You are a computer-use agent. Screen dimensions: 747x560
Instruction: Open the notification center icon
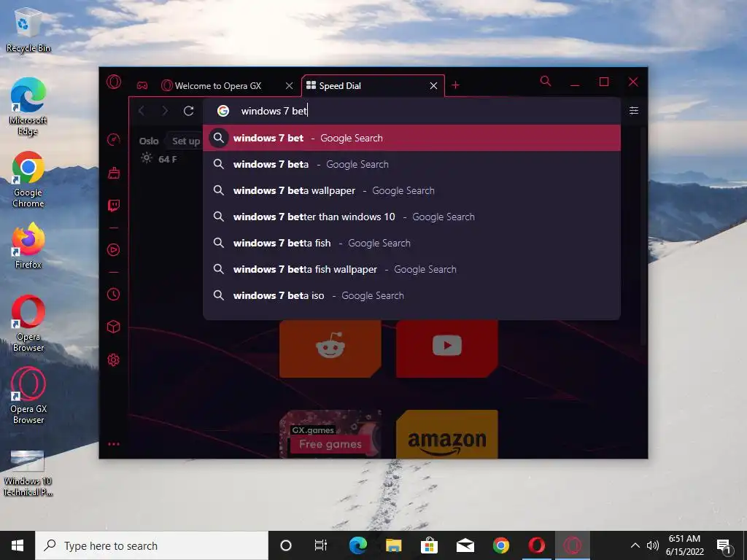(724, 546)
